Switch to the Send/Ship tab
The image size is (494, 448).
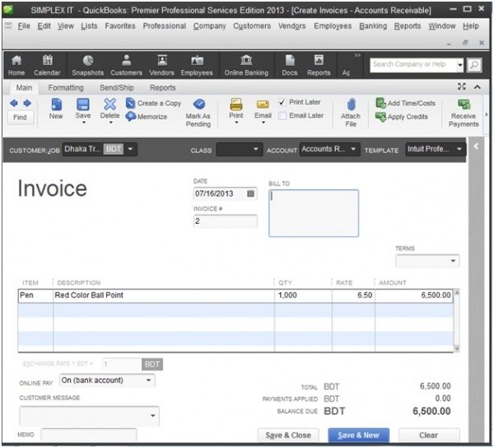117,87
